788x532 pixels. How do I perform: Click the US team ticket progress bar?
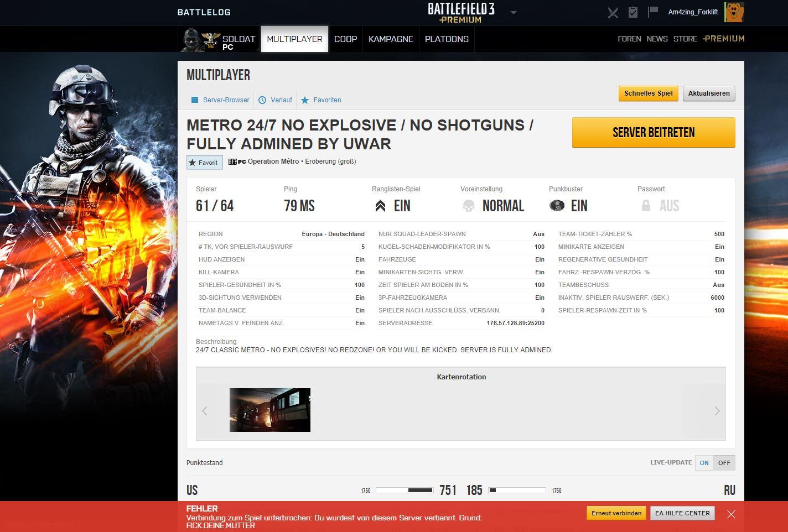404,491
